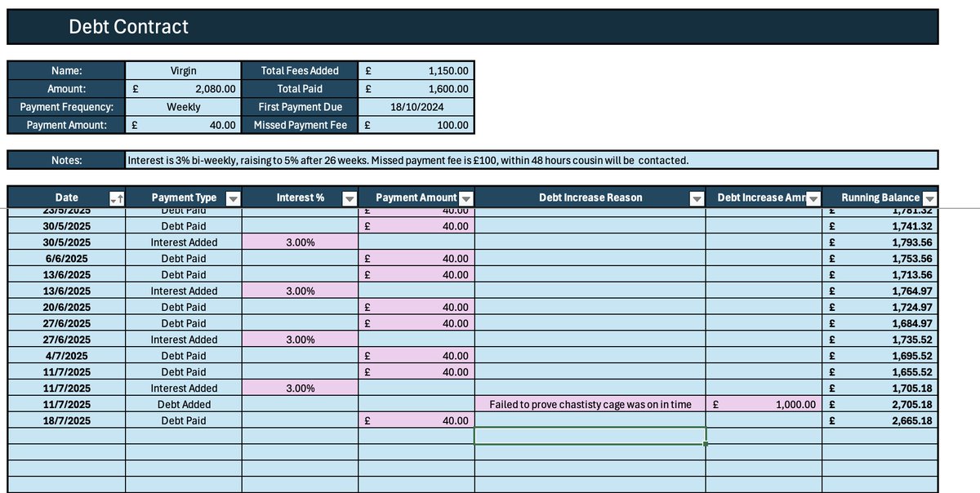Open the Interest % filter dropdown
The height and width of the screenshot is (493, 980).
349,198
